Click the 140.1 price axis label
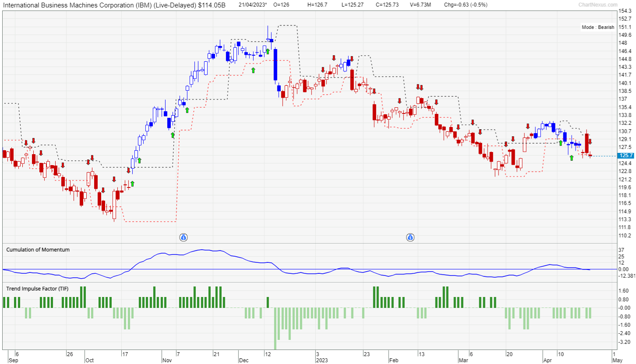The width and height of the screenshot is (636, 364). coord(624,83)
